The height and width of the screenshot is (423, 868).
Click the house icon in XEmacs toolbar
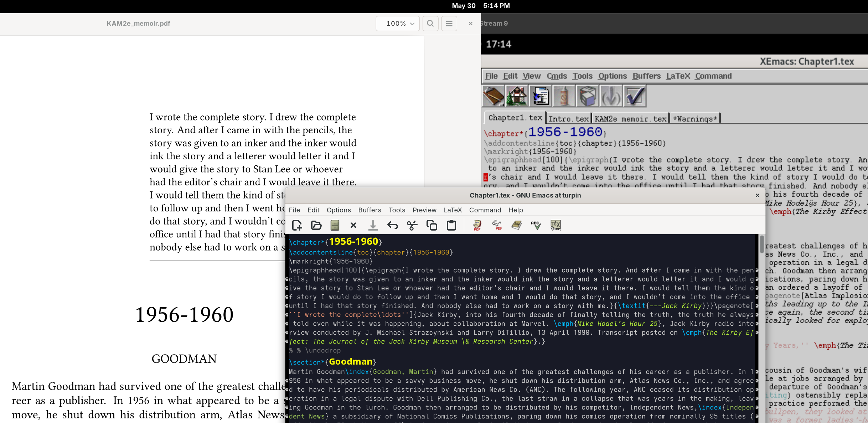[x=517, y=96]
